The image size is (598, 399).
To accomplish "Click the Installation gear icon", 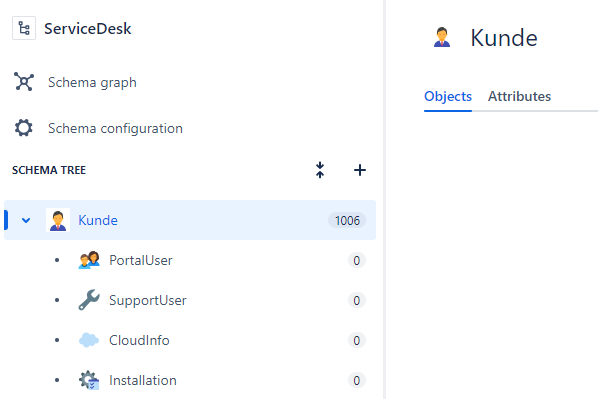I will click(x=89, y=380).
